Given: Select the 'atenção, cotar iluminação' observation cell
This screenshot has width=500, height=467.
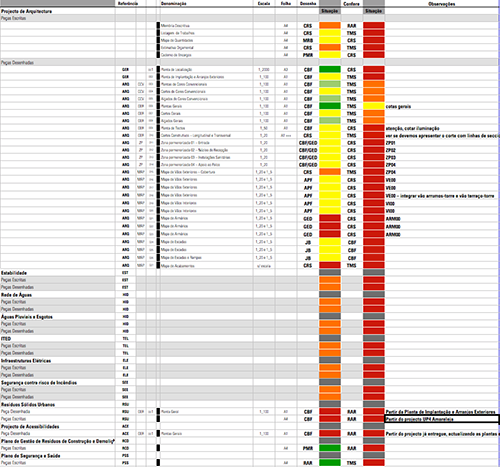Looking at the screenshot, I should (412, 128).
